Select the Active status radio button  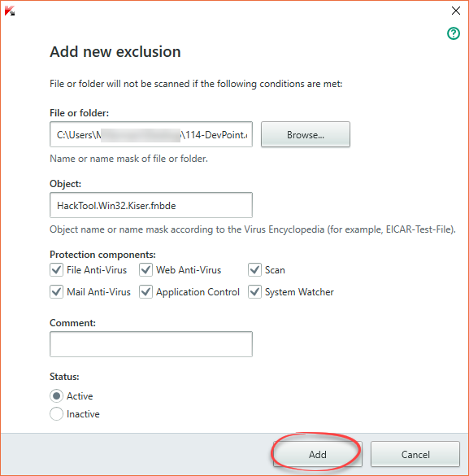click(56, 396)
